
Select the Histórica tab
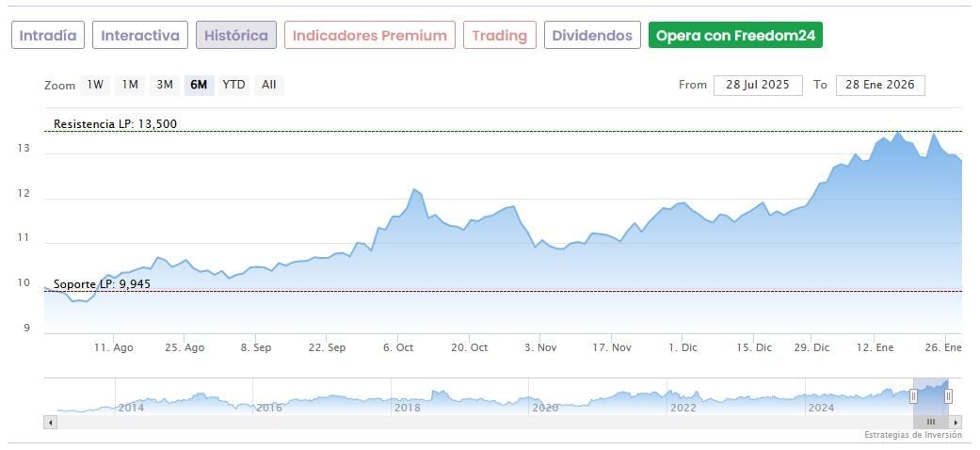[236, 36]
